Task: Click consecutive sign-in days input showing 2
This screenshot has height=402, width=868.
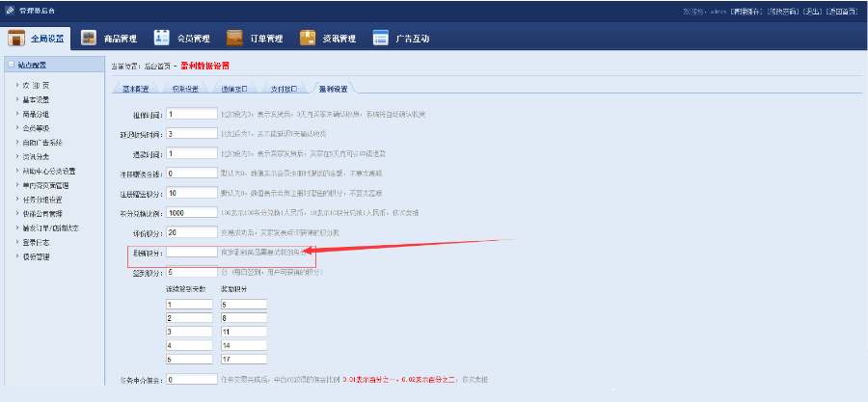Action: coord(189,318)
